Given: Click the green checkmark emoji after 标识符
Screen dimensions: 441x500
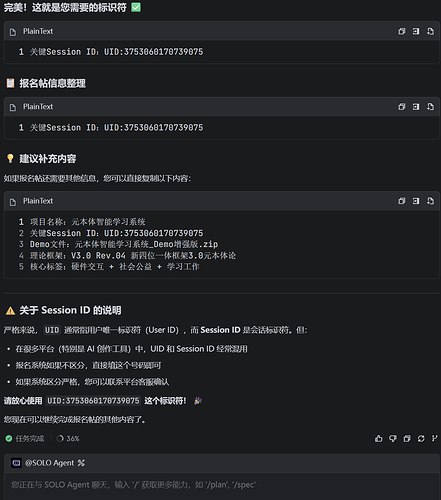Looking at the screenshot, I should click(136, 7).
